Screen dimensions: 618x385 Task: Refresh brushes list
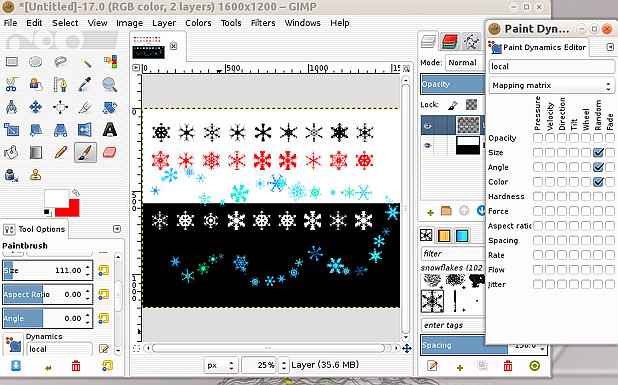click(534, 366)
